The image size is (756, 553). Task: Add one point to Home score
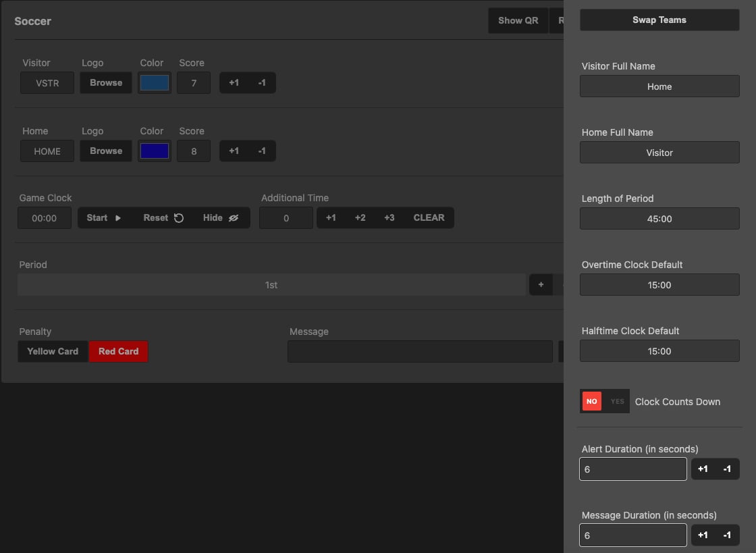pos(234,151)
